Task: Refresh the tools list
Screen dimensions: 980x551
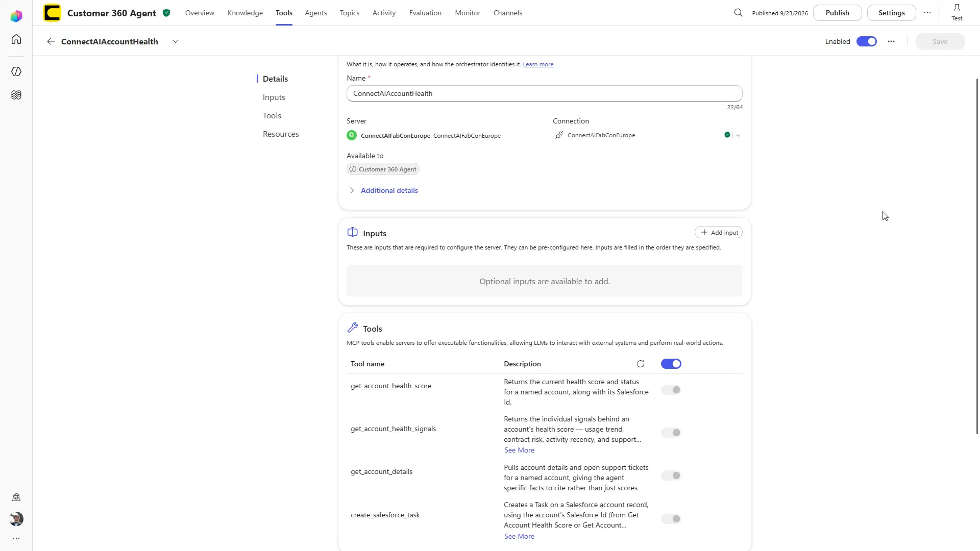Action: [x=641, y=364]
